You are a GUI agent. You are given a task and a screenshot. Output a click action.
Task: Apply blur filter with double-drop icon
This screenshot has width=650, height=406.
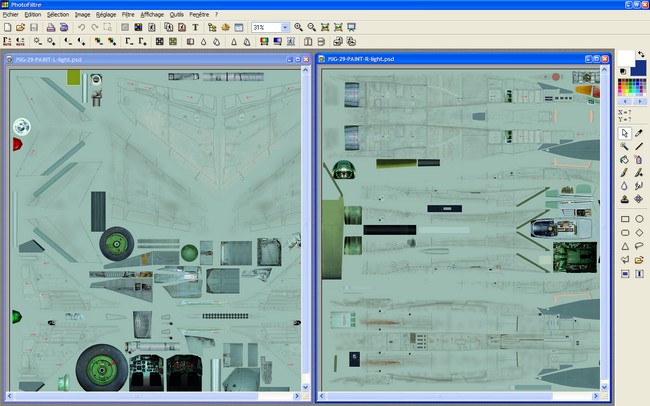pyautogui.click(x=216, y=41)
